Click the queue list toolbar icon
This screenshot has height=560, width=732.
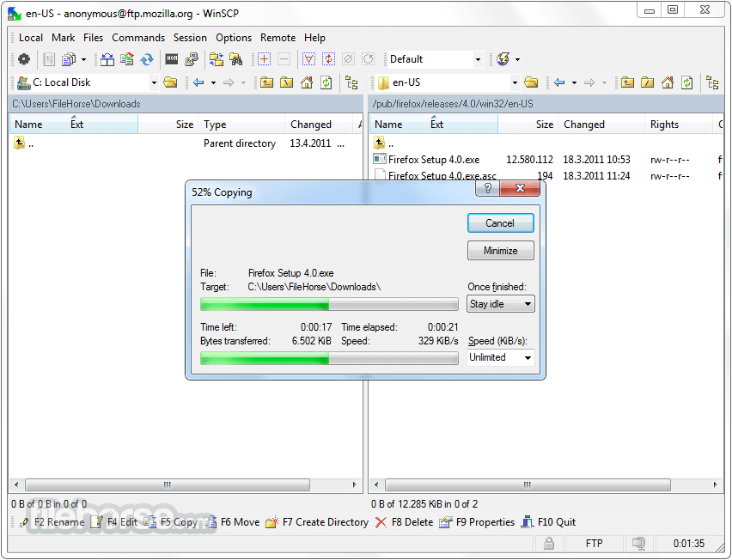49,59
